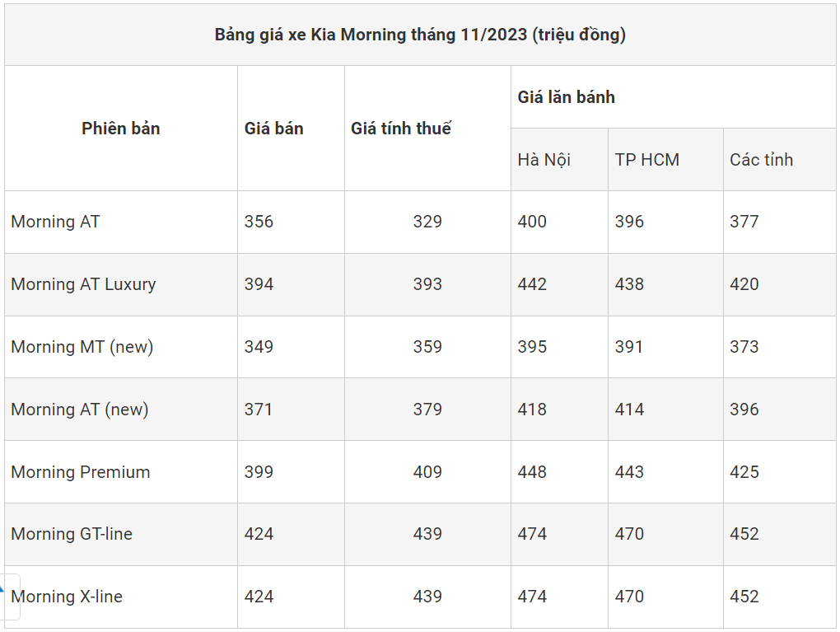
Task: Select the Morning Premium row label
Action: tap(81, 472)
